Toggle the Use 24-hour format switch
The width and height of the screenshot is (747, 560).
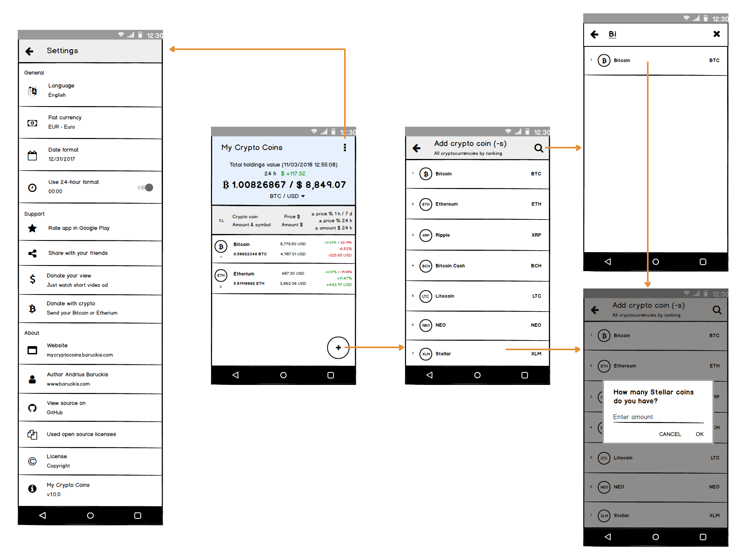coord(146,187)
